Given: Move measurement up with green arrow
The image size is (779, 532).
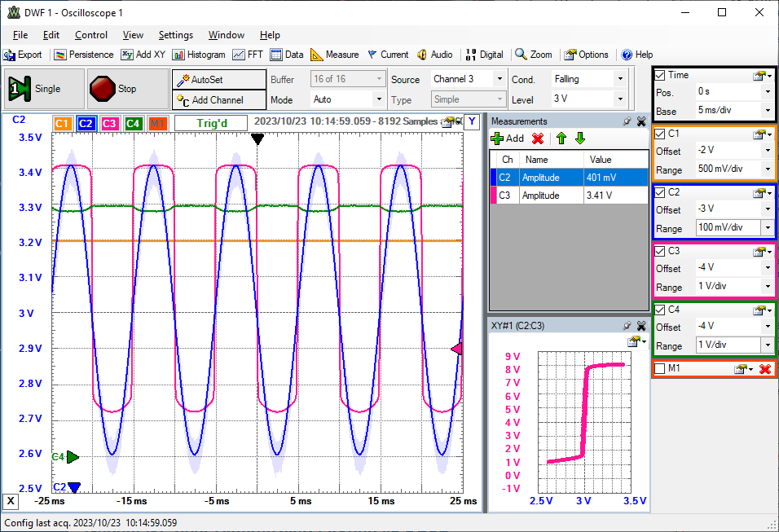Looking at the screenshot, I should [561, 138].
